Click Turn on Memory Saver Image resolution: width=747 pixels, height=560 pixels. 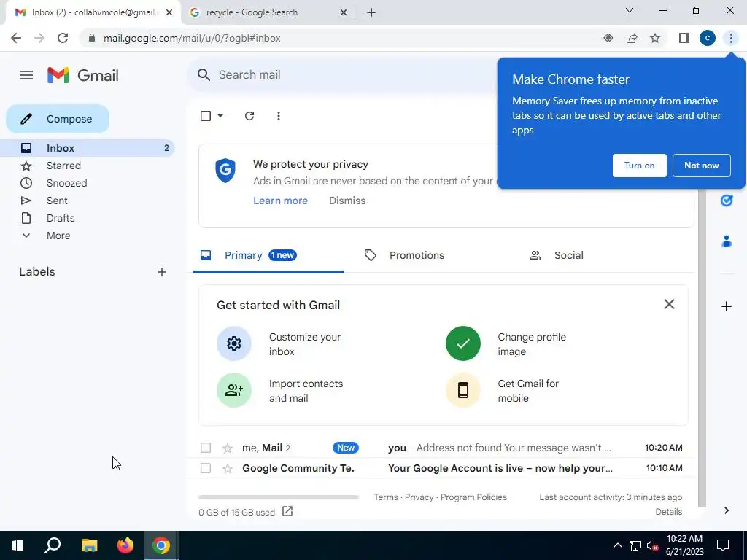click(639, 166)
